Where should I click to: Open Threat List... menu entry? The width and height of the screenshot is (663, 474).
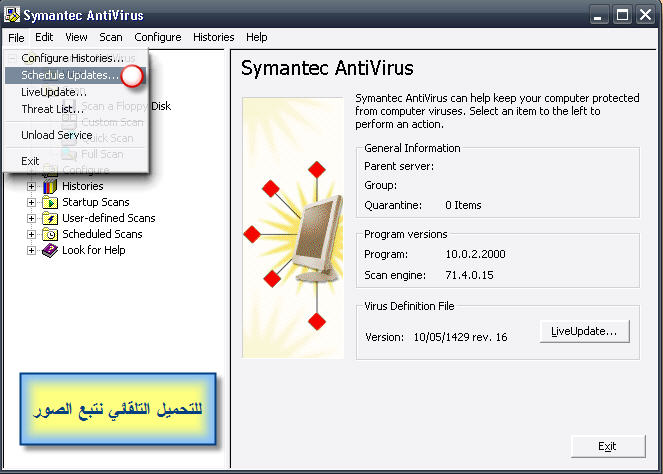[76, 109]
